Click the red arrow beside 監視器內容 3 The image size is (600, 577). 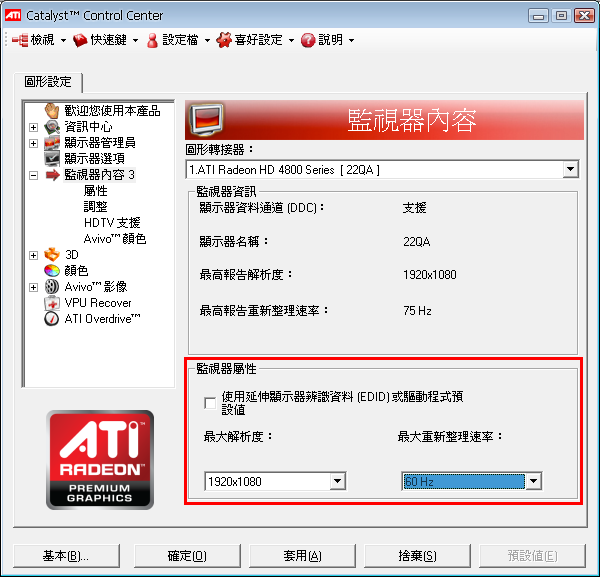[52, 175]
